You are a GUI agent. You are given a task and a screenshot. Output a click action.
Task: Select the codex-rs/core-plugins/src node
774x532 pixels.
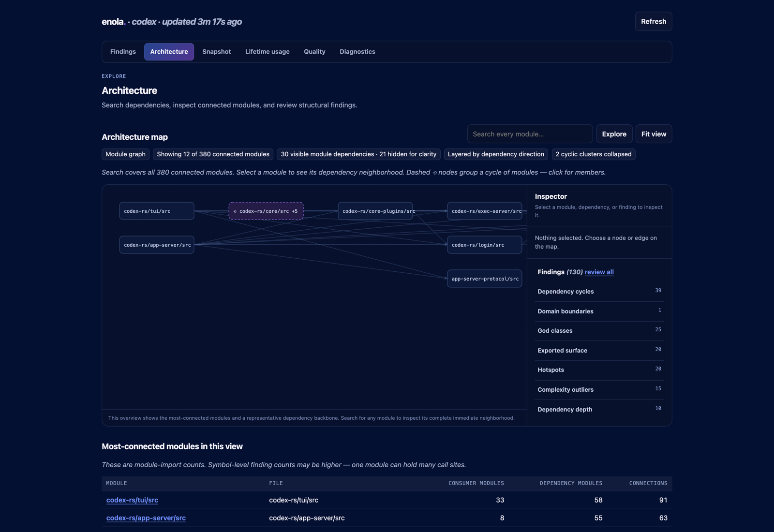tap(375, 211)
